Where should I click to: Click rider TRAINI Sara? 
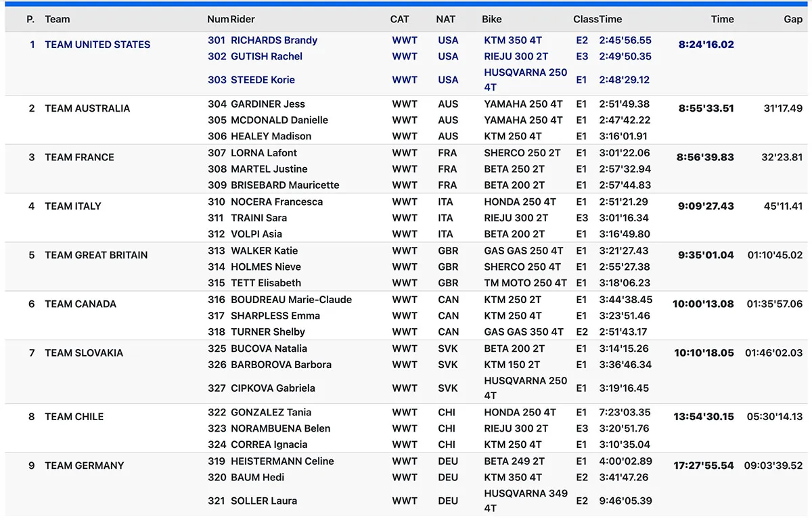click(258, 218)
